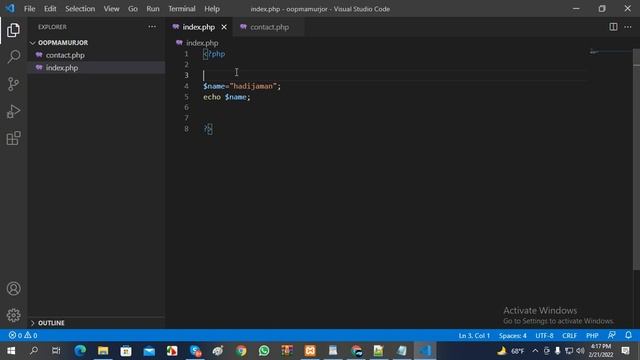Click the Visual Studio Code taskbar icon
Image resolution: width=640 pixels, height=360 pixels.
[425, 351]
